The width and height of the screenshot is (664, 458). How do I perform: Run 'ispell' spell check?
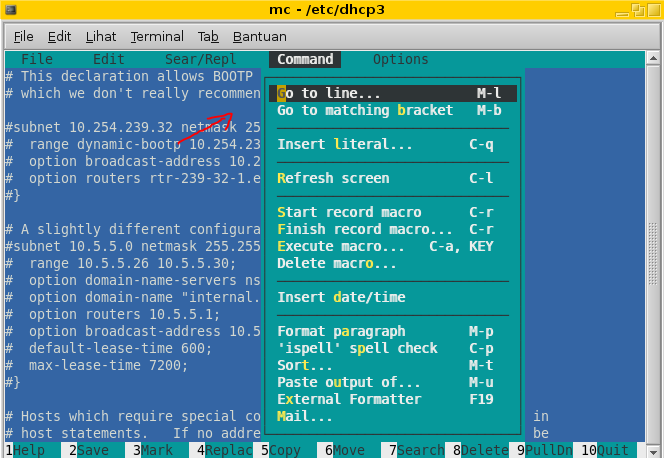tap(393, 348)
